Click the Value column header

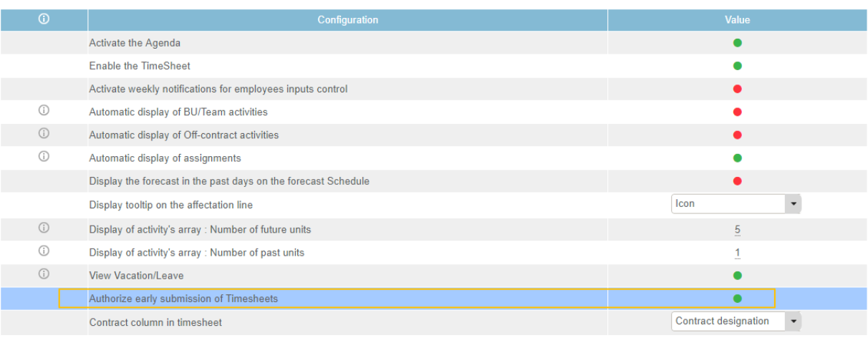coord(737,20)
